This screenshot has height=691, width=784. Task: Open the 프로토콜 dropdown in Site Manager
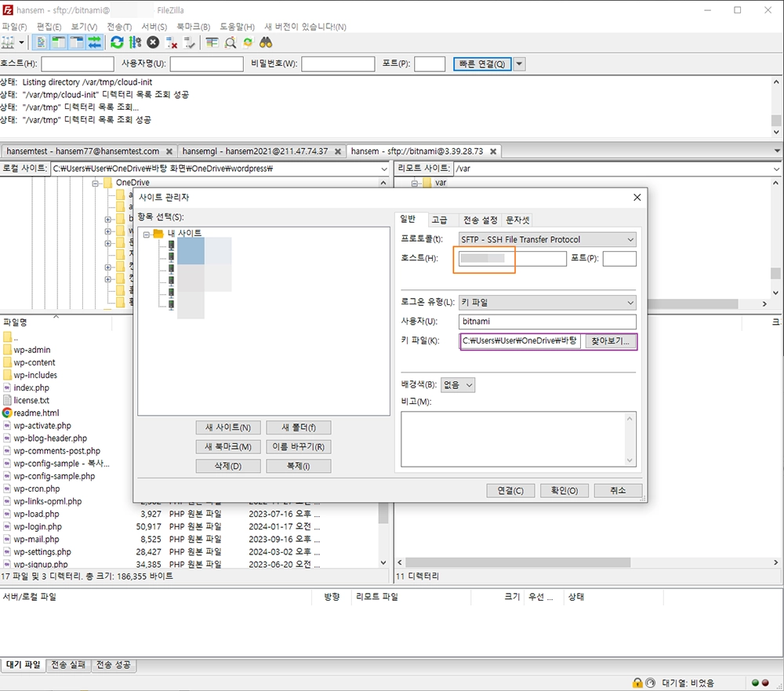point(547,239)
